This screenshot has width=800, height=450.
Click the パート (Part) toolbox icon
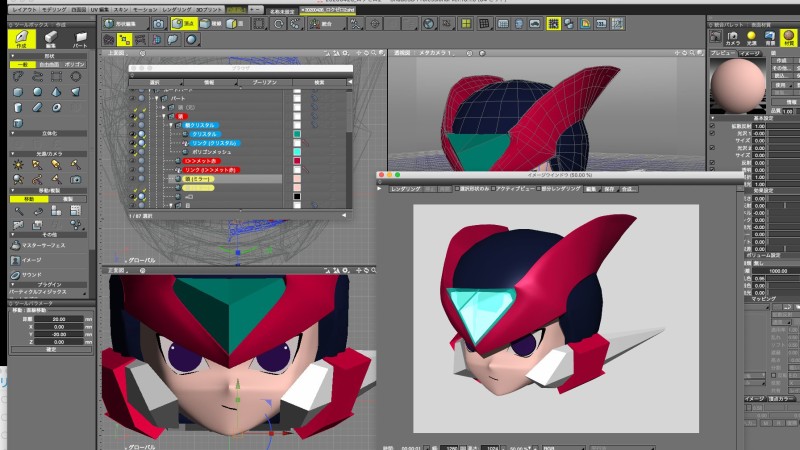pos(78,39)
